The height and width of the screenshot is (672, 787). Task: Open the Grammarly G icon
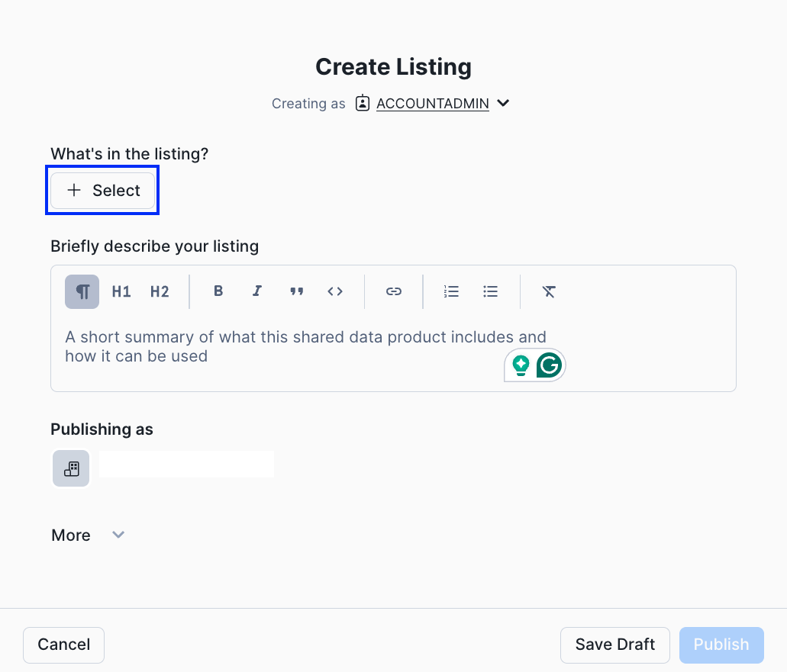(x=549, y=365)
